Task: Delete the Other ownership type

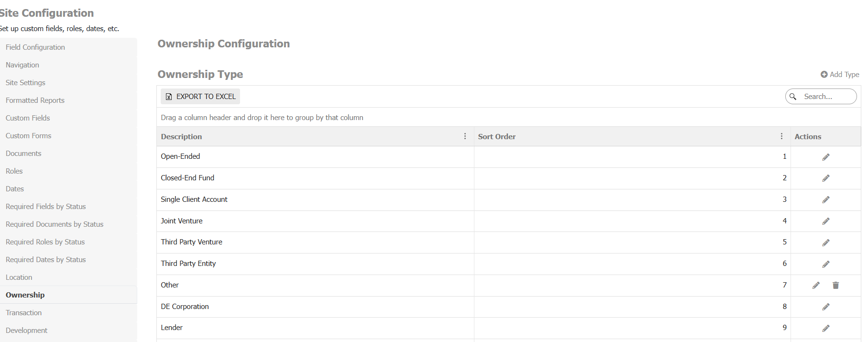Action: [835, 286]
